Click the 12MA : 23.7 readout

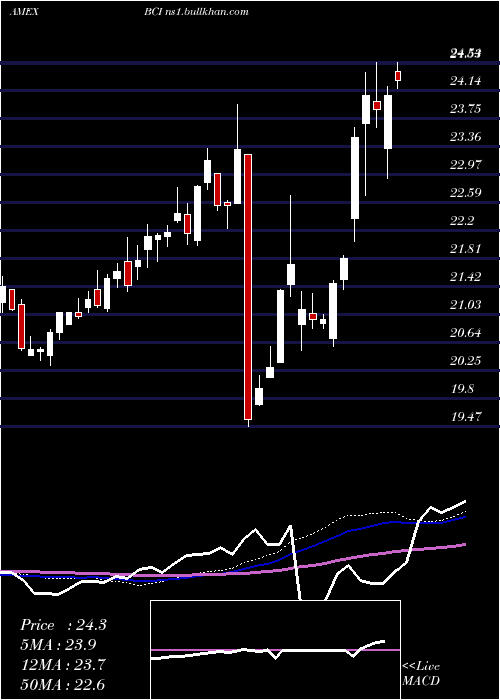tap(63, 665)
